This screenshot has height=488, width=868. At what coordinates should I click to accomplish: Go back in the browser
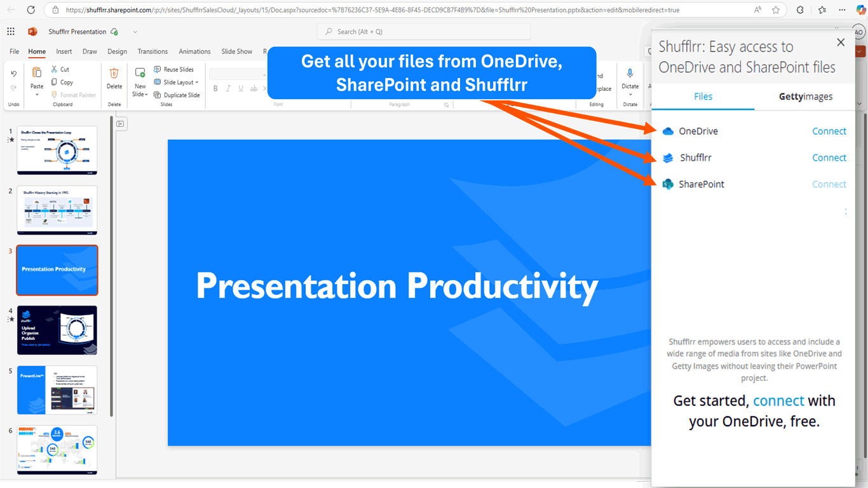[x=11, y=10]
